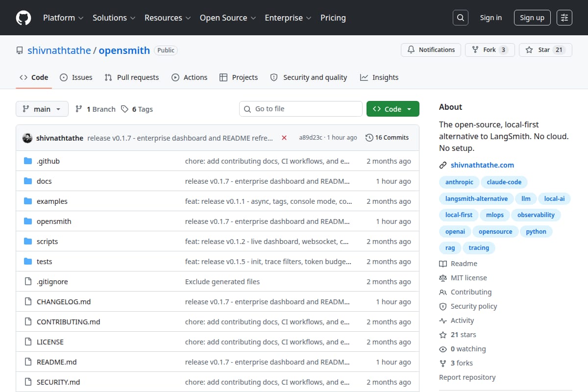
Task: Open the Projects tab
Action: pyautogui.click(x=239, y=77)
